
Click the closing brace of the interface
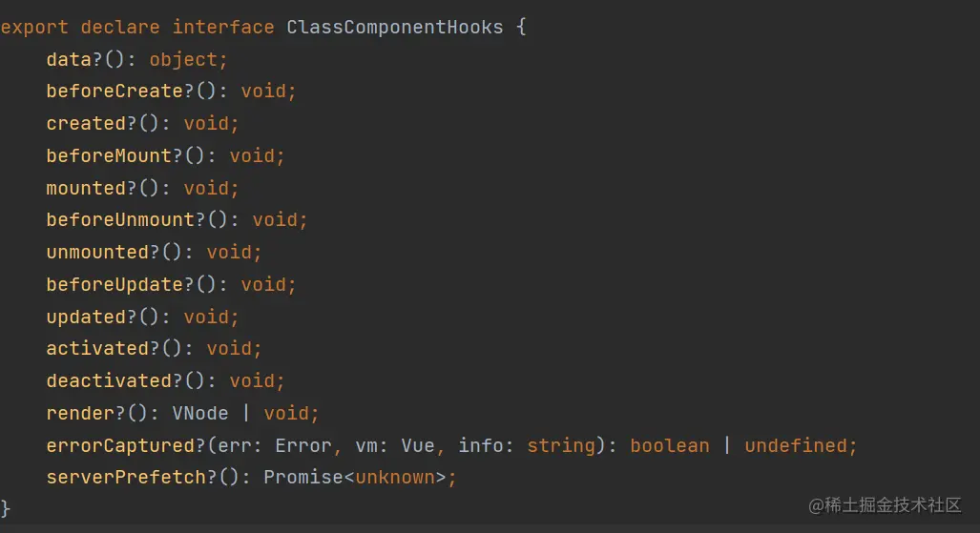(x=6, y=508)
